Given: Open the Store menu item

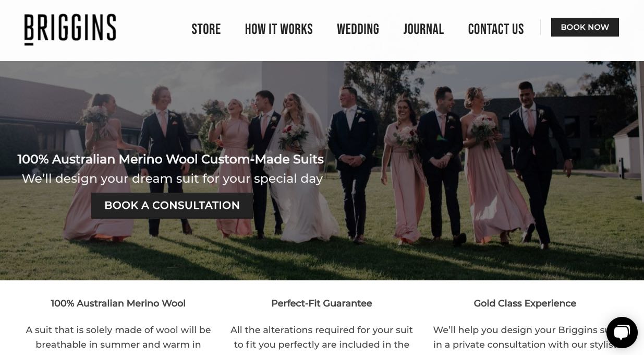Looking at the screenshot, I should [206, 29].
